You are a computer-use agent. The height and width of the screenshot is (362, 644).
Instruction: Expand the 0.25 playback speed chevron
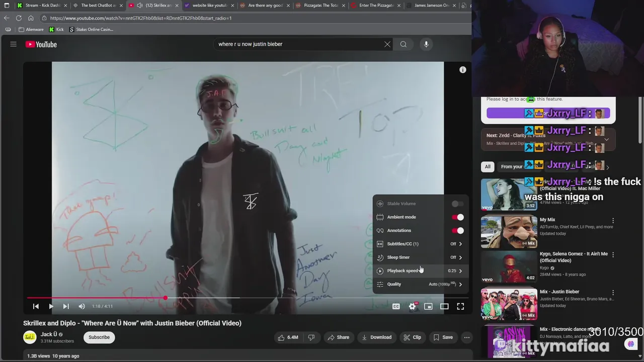point(460,271)
